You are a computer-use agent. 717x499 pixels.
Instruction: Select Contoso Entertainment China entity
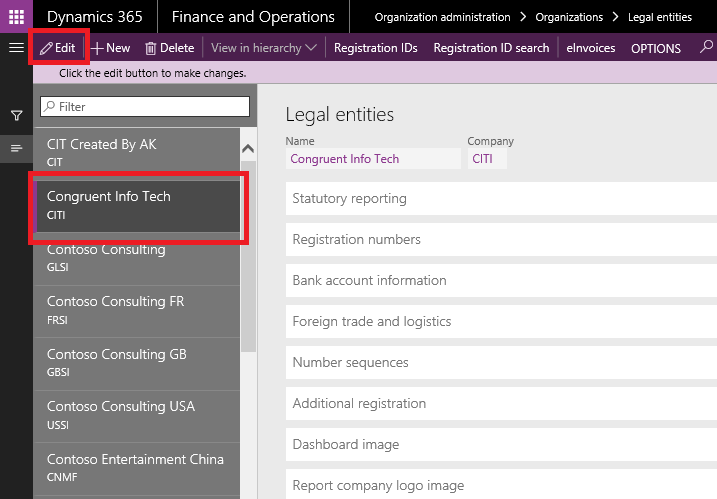click(137, 468)
